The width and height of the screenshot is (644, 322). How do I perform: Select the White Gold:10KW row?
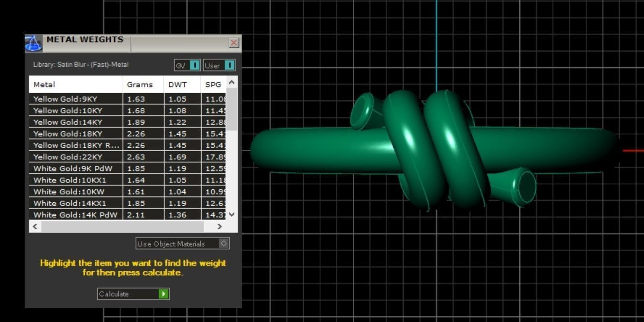128,192
